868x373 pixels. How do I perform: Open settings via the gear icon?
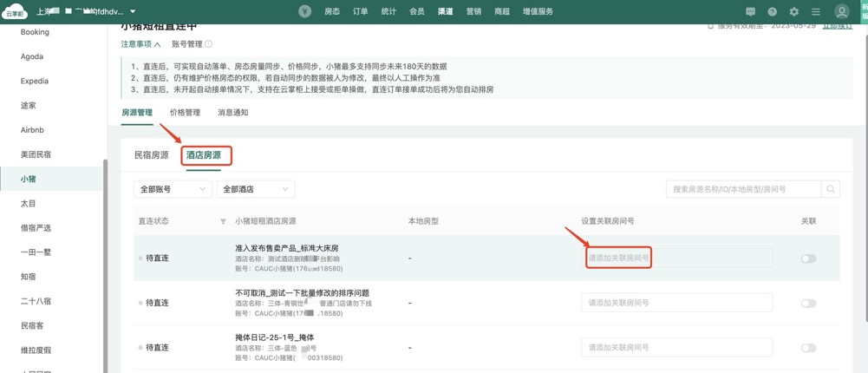coord(793,12)
